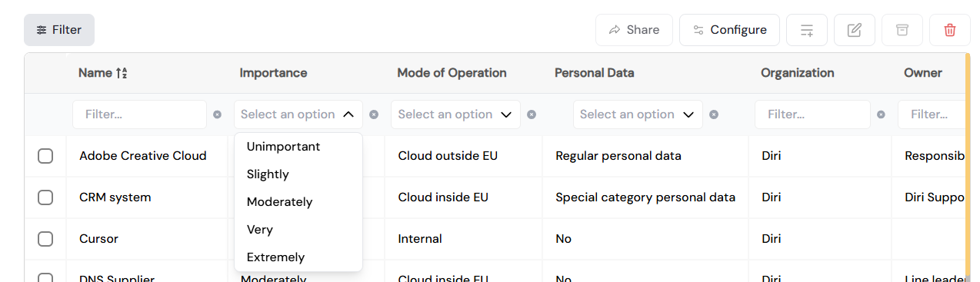Select the CRM system row checkbox
Viewport: 980px width, 282px height.
[45, 197]
